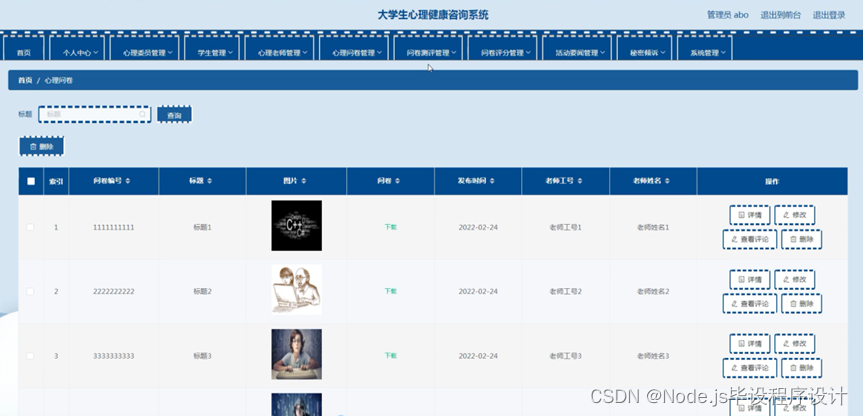The height and width of the screenshot is (416, 863).
Task: Delete the 标题1 row
Action: tap(801, 239)
